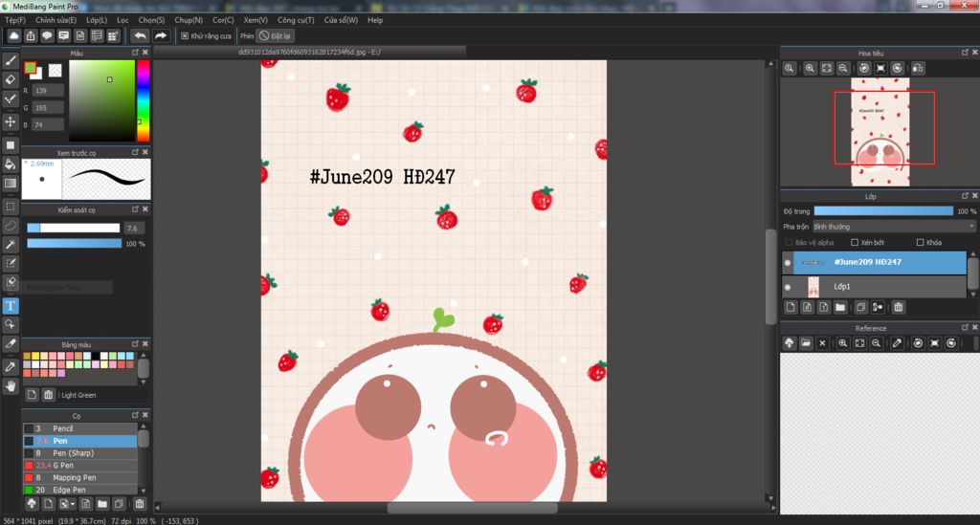Open the Lớp(L) menu
Screen dimensions: 980x525
97,20
